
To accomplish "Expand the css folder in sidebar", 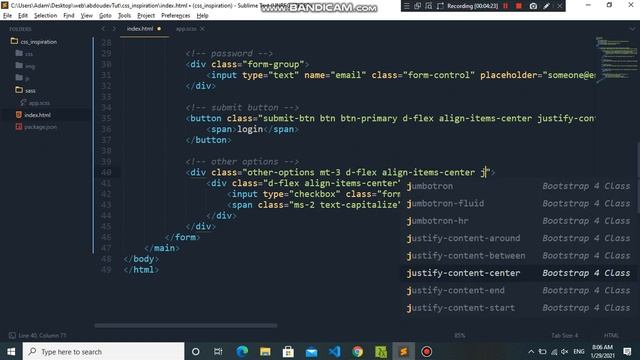I will point(24,53).
